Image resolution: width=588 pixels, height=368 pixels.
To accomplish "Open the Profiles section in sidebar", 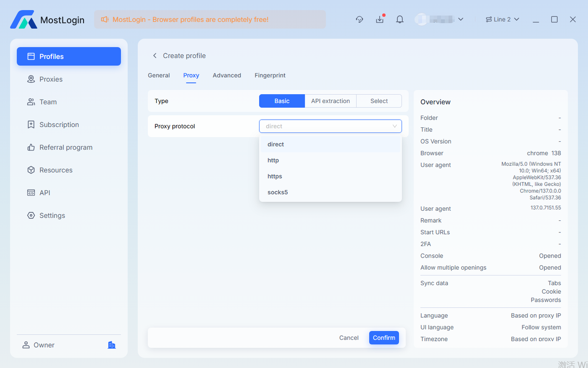I will point(51,56).
